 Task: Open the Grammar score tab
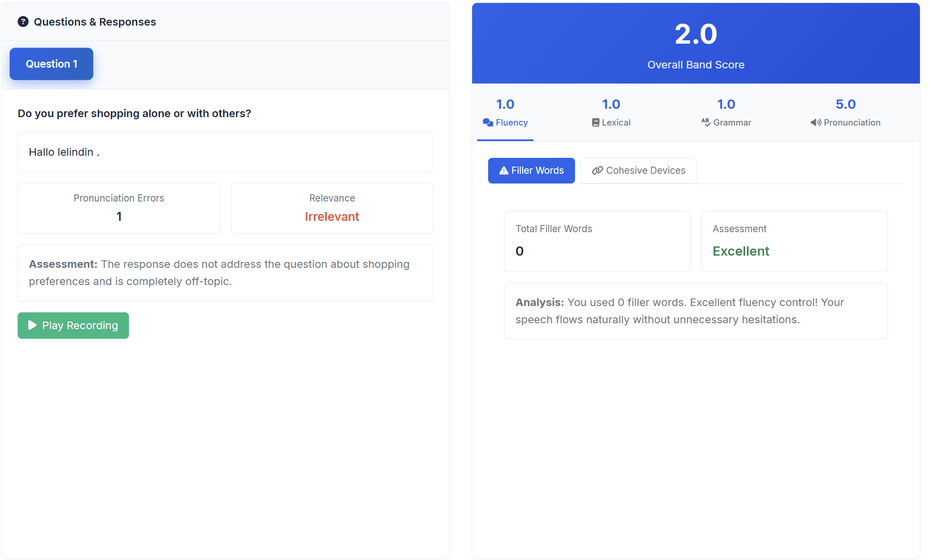[x=726, y=113]
